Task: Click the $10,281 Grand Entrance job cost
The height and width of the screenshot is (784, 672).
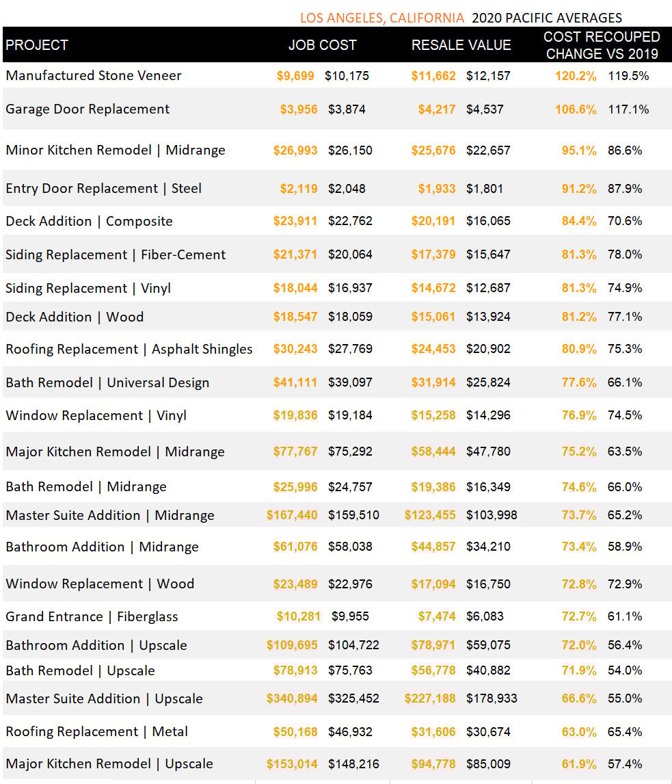Action: pyautogui.click(x=299, y=616)
